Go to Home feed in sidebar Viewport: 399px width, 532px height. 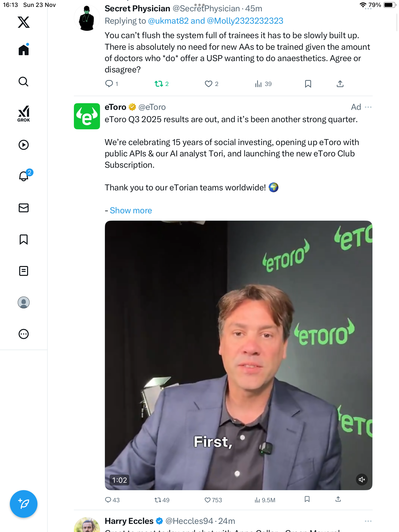tap(24, 50)
